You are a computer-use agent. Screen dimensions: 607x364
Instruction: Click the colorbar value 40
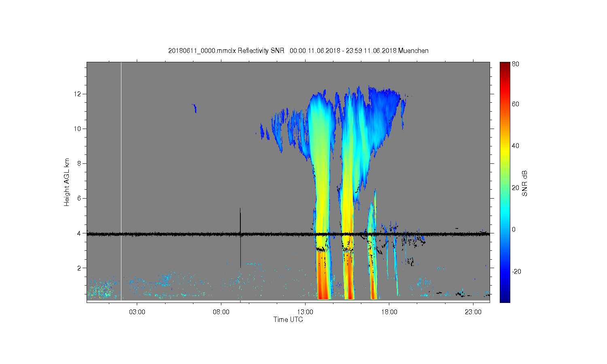(x=516, y=146)
